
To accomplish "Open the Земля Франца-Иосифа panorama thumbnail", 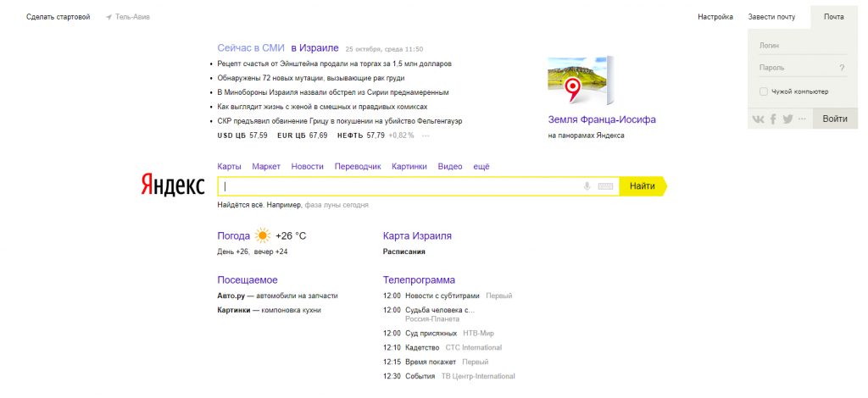I will click(x=581, y=80).
